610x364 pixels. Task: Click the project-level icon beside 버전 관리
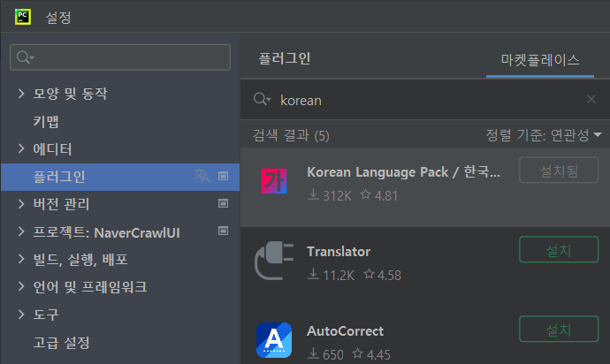(x=223, y=203)
